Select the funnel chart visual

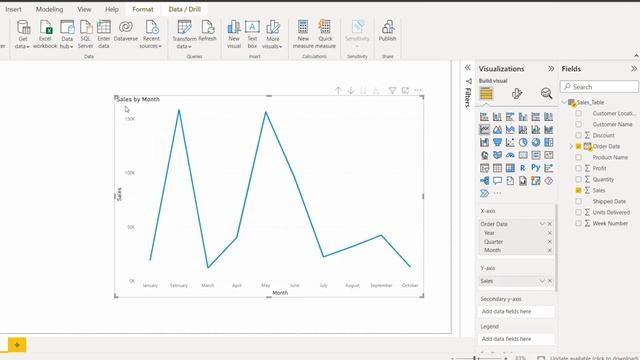click(x=497, y=142)
